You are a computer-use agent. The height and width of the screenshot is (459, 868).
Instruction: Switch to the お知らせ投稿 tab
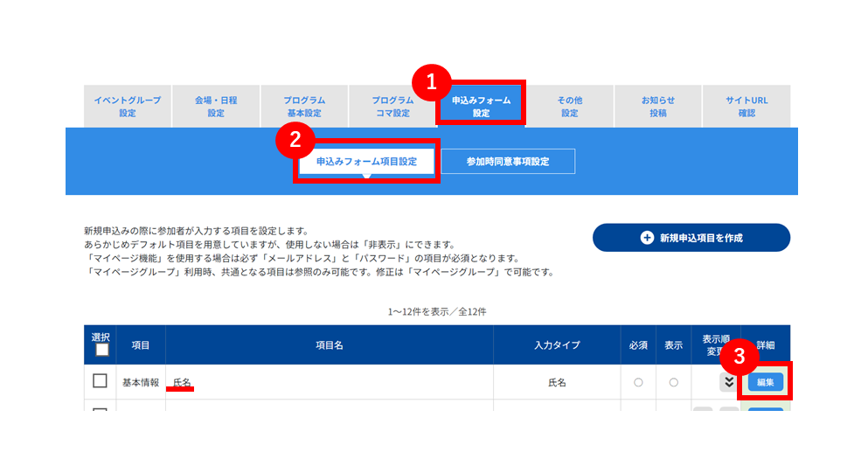[658, 107]
